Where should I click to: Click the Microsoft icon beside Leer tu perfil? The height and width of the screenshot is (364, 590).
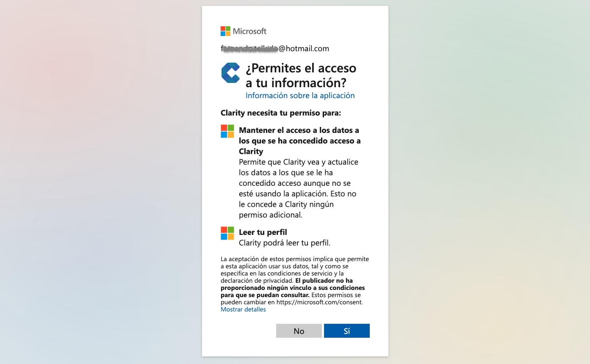coord(227,233)
